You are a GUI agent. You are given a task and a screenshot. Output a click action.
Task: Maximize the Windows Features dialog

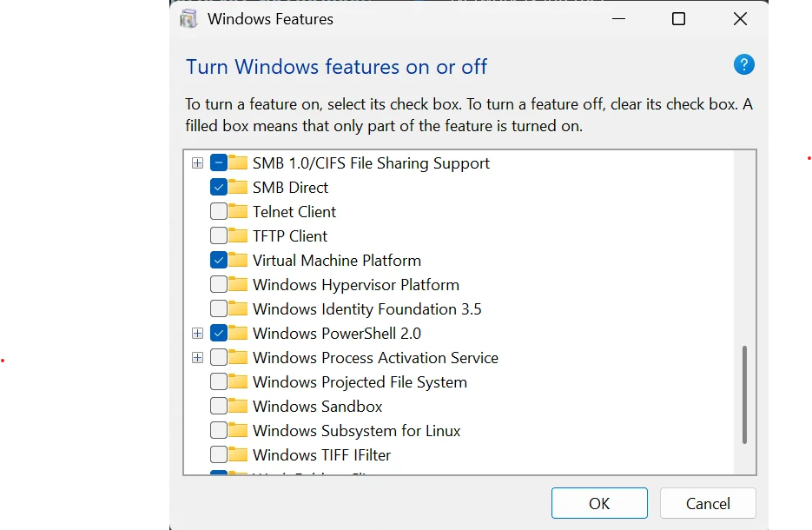pos(678,19)
